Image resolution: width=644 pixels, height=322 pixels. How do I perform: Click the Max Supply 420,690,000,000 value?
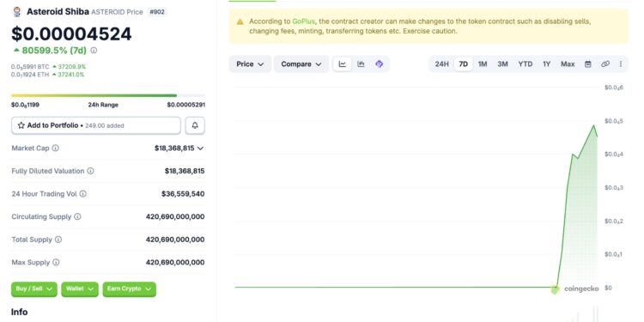pos(175,262)
